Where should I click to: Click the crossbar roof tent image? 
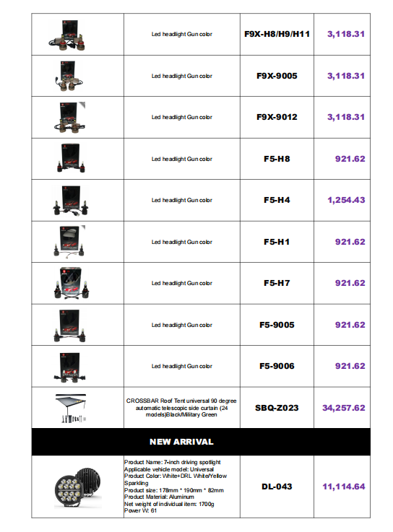tap(71, 408)
